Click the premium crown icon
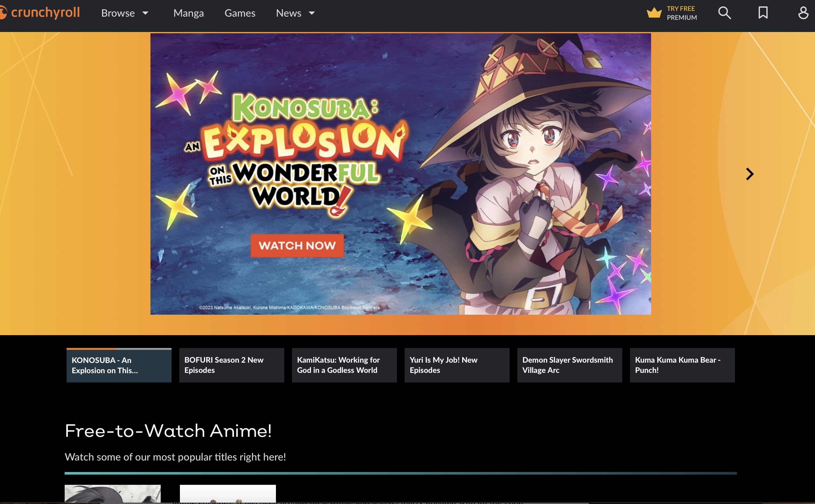Screen dimensions: 815x504 654,13
